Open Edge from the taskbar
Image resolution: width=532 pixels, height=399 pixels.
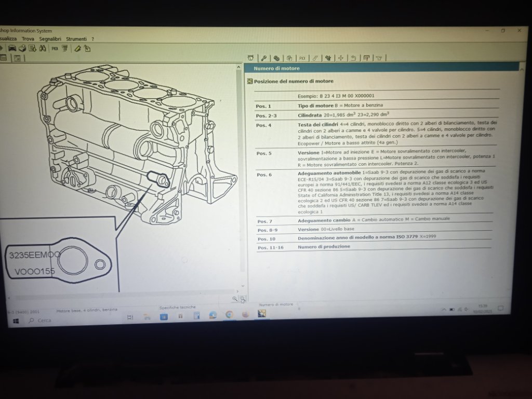coord(213,315)
